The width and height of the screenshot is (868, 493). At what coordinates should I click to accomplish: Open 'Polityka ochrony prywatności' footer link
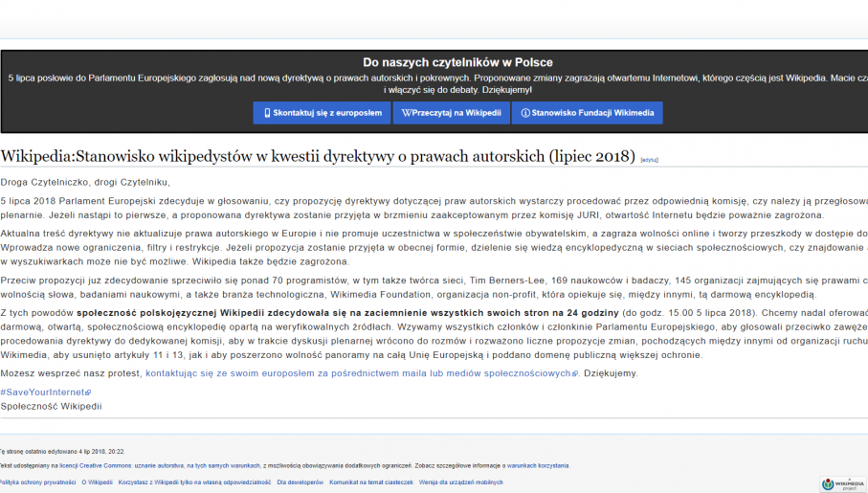(37, 482)
